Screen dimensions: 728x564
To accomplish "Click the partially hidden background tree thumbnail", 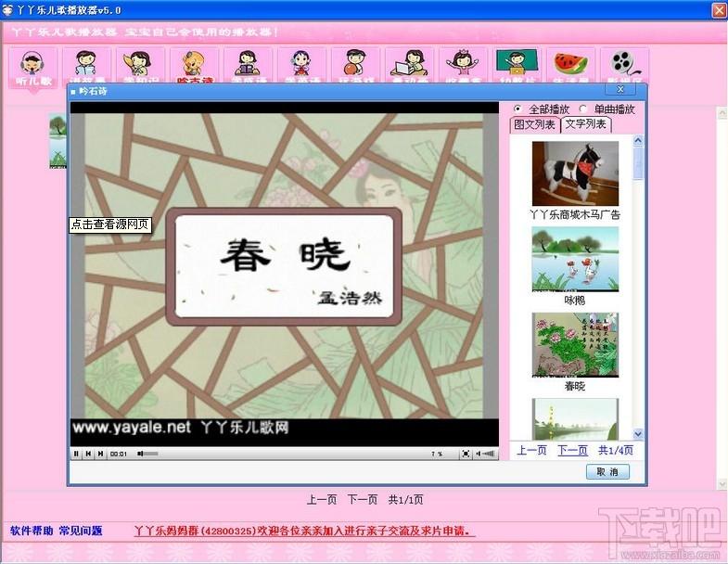I will pyautogui.click(x=58, y=141).
